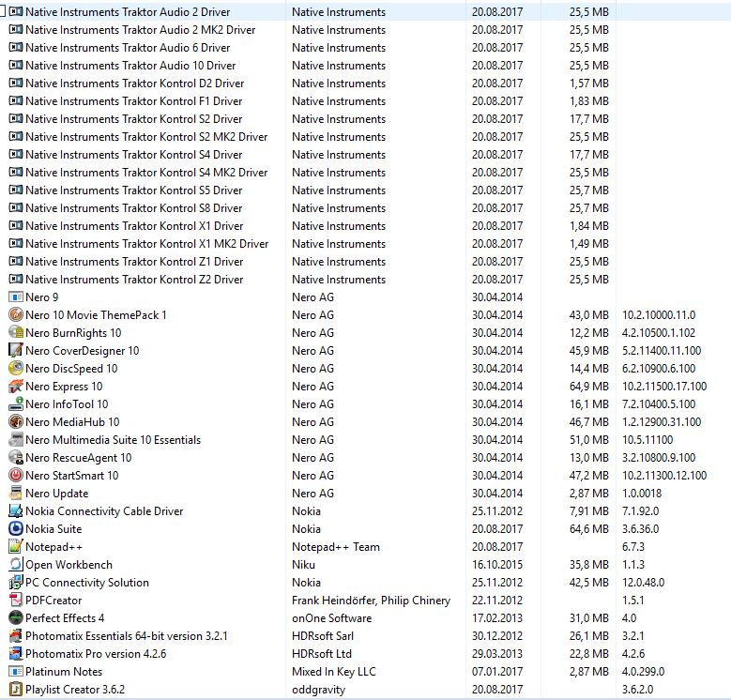Image resolution: width=731 pixels, height=700 pixels.
Task: Click the Nokia Suite icon
Action: [x=16, y=528]
